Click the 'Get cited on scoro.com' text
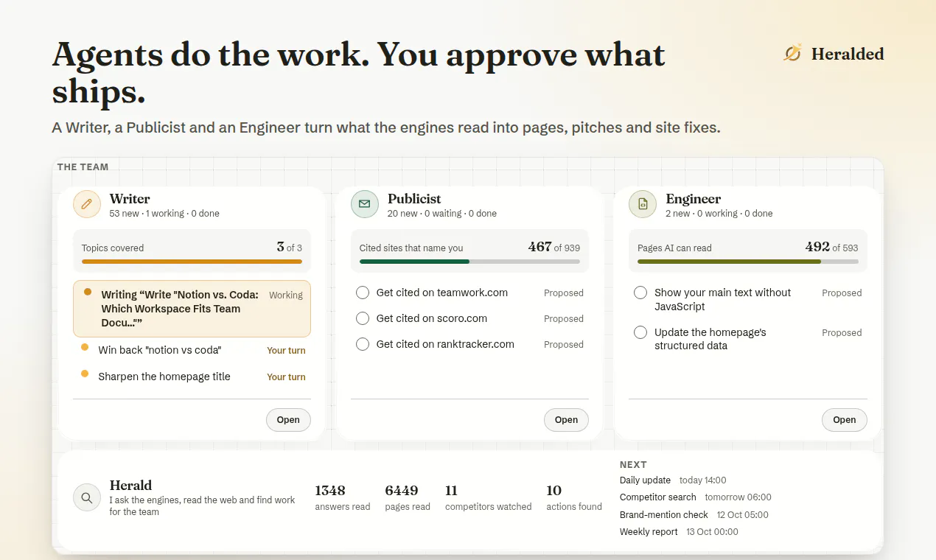936x560 pixels. [432, 318]
